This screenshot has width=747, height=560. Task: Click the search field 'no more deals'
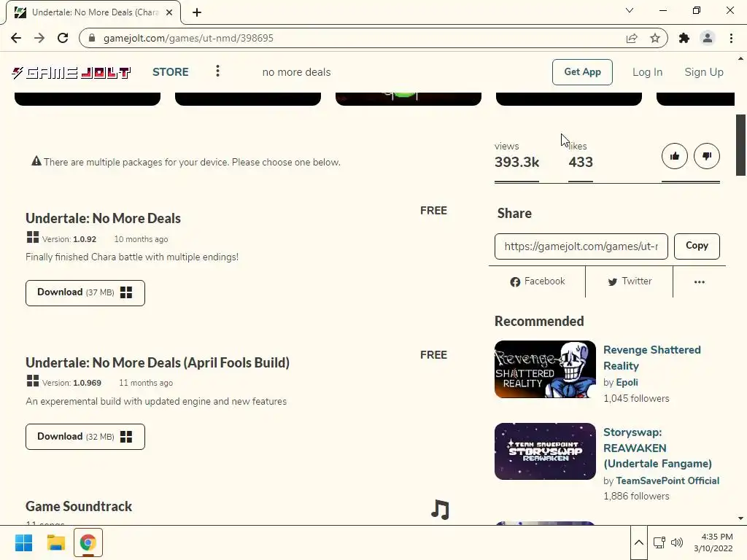pyautogui.click(x=296, y=72)
